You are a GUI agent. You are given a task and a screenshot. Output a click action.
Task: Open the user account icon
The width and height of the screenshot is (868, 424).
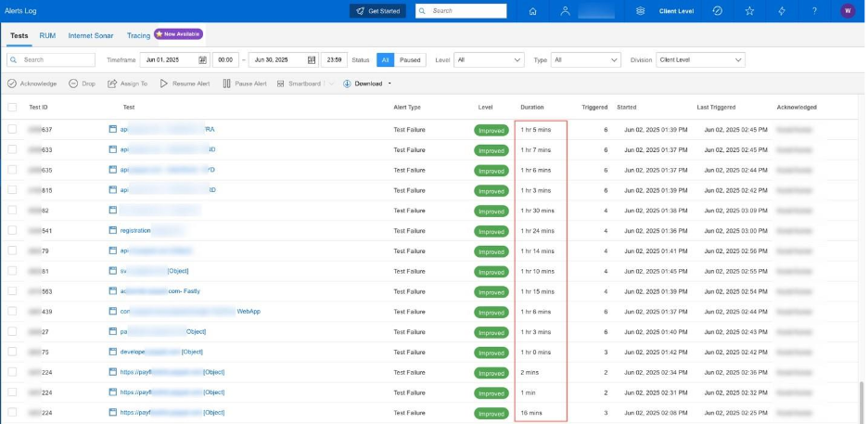565,11
